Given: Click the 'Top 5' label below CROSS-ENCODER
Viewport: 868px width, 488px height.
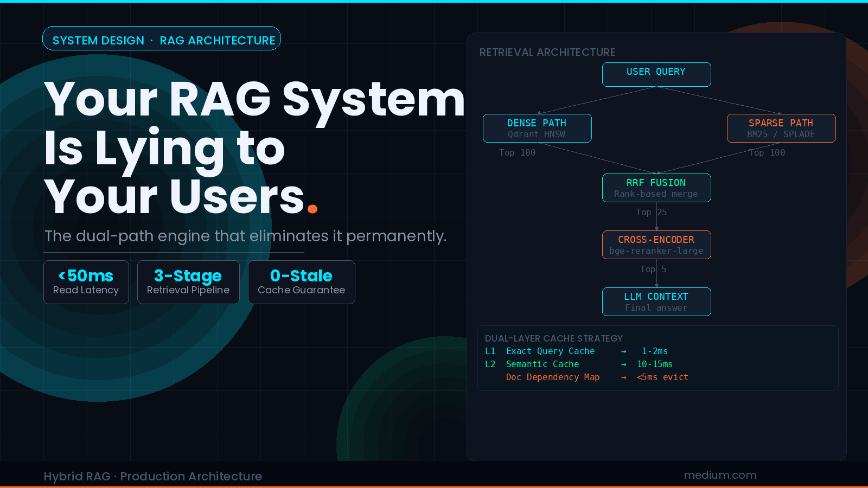Looking at the screenshot, I should click(x=653, y=269).
